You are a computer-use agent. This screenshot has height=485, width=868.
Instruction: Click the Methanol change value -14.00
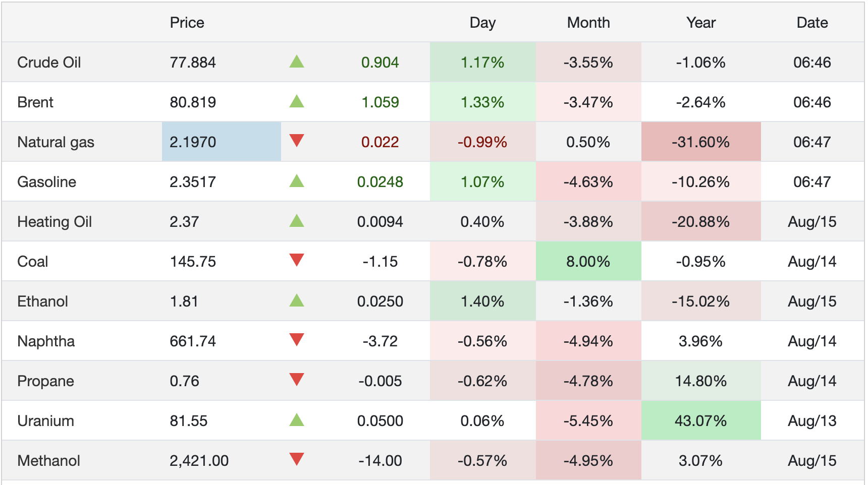click(380, 461)
